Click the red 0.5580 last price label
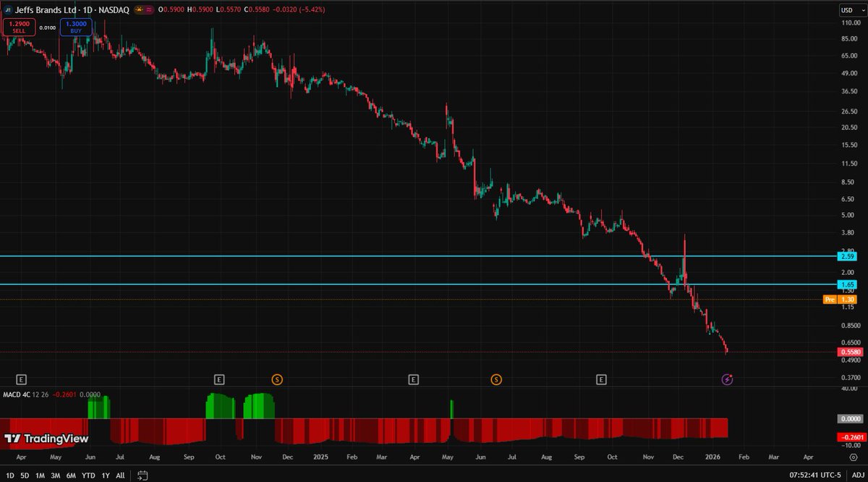Image resolution: width=868 pixels, height=482 pixels. (x=849, y=352)
